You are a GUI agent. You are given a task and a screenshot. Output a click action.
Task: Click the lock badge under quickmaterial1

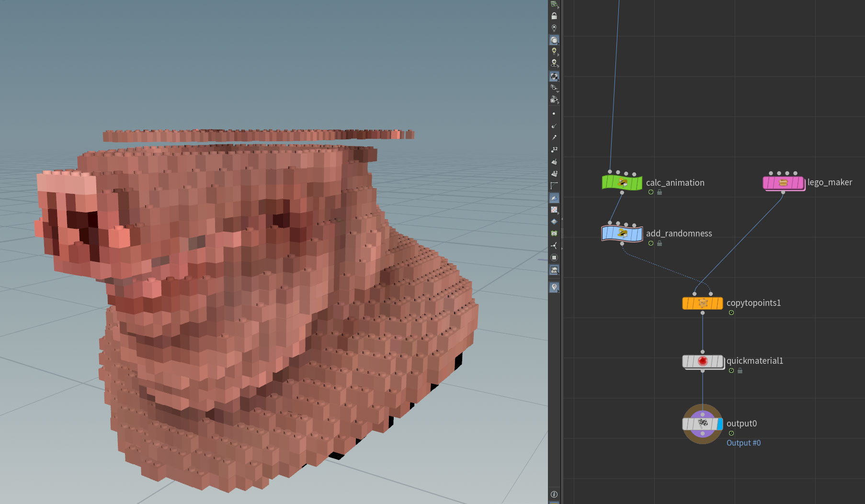[740, 370]
